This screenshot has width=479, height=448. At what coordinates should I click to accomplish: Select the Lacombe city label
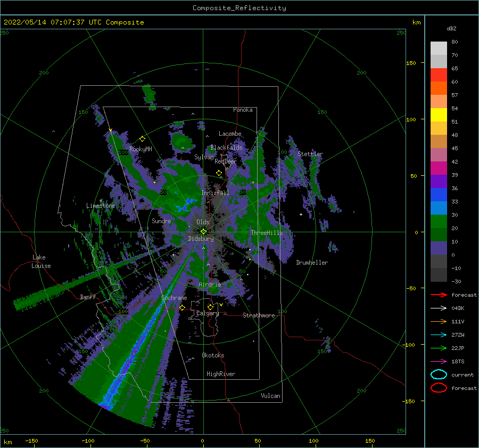[230, 134]
